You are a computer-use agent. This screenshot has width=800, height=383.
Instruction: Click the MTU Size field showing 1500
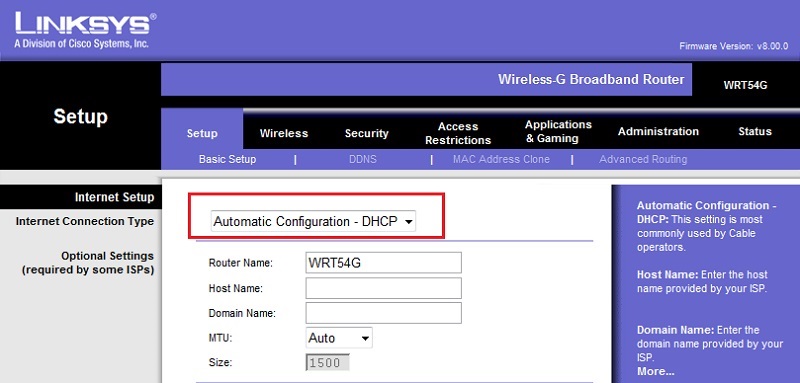(x=328, y=363)
